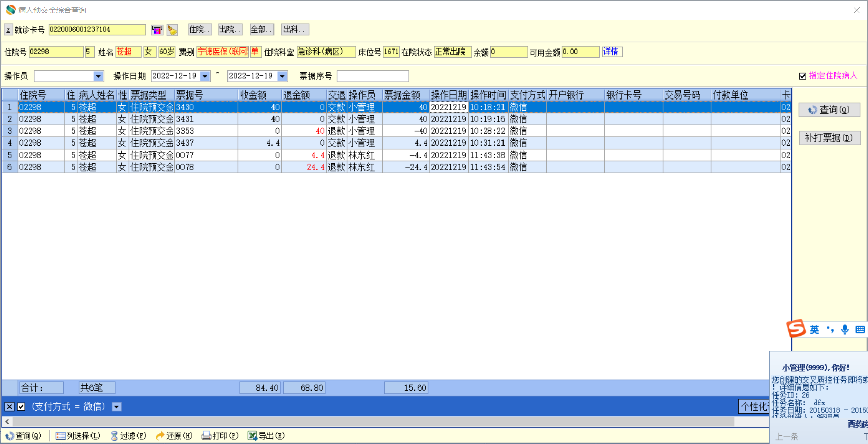Click receipt number 0078 cell
The width and height of the screenshot is (868, 444).
click(206, 167)
